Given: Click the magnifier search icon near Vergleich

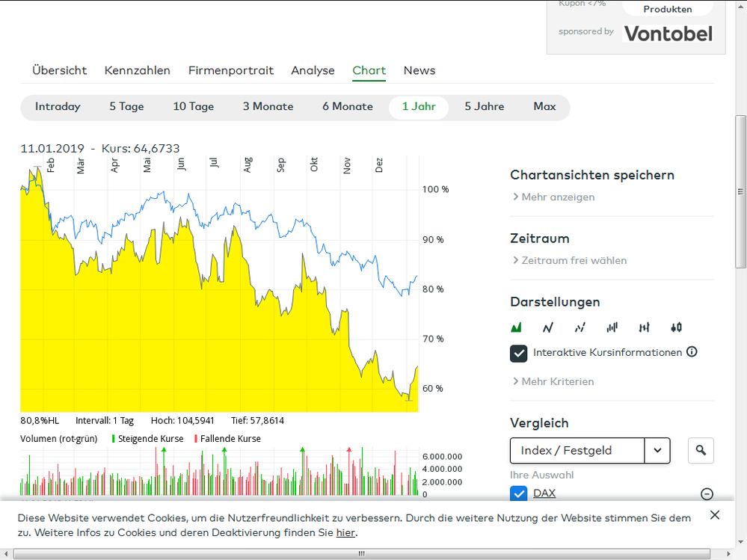Looking at the screenshot, I should point(701,450).
